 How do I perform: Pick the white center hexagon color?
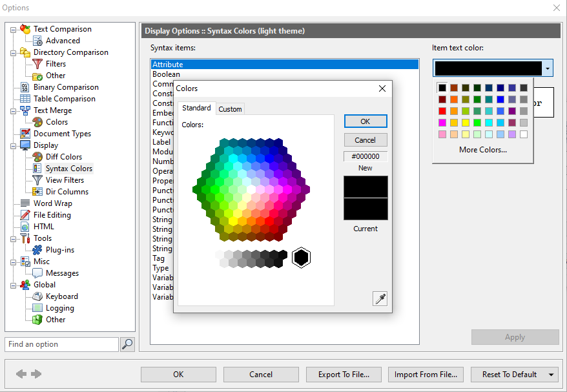click(x=251, y=189)
